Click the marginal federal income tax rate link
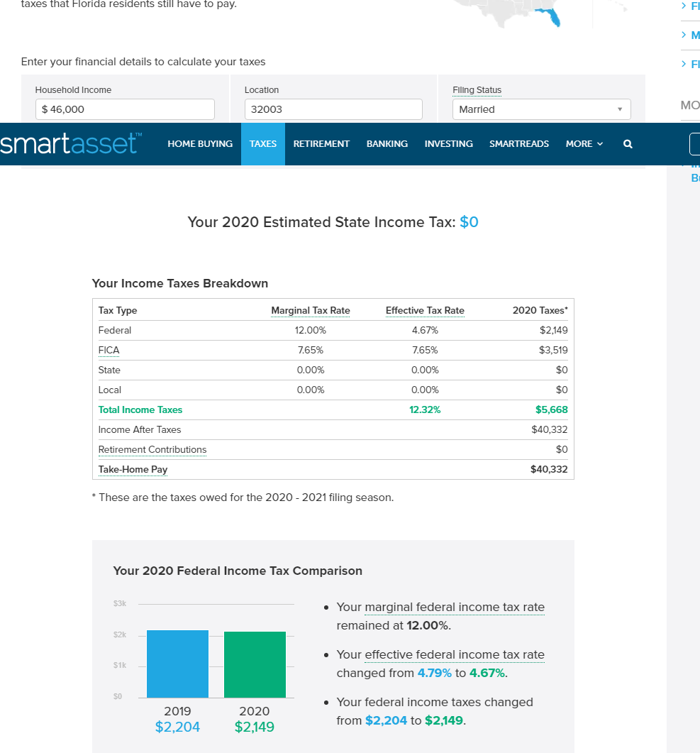 [455, 607]
